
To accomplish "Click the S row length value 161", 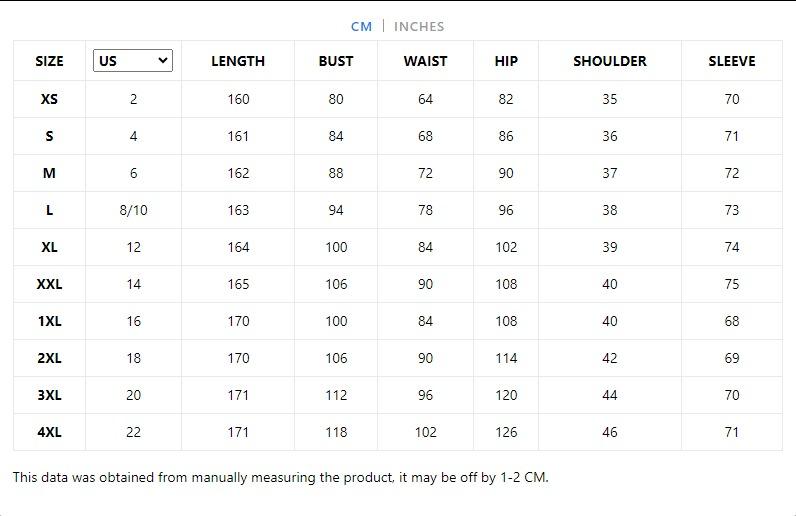I will point(238,136).
